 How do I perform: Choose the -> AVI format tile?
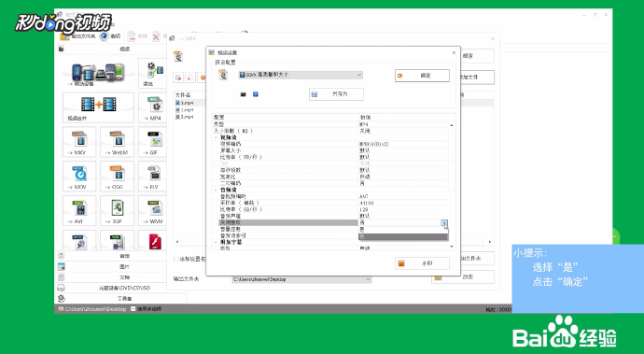[x=79, y=210]
